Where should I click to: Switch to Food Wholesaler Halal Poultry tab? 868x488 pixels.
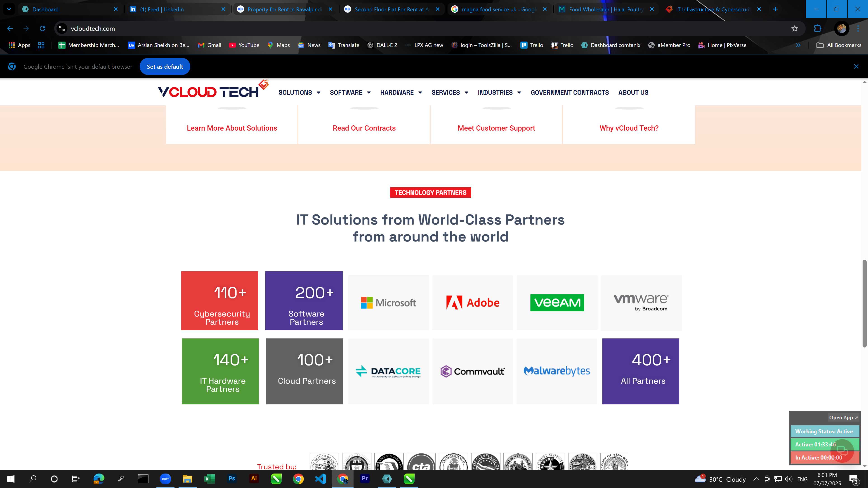click(x=606, y=9)
